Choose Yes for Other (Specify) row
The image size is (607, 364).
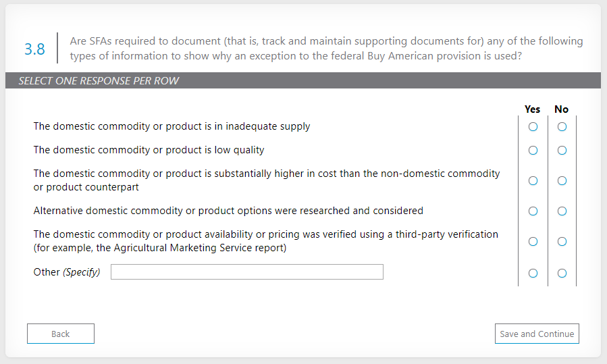point(533,273)
